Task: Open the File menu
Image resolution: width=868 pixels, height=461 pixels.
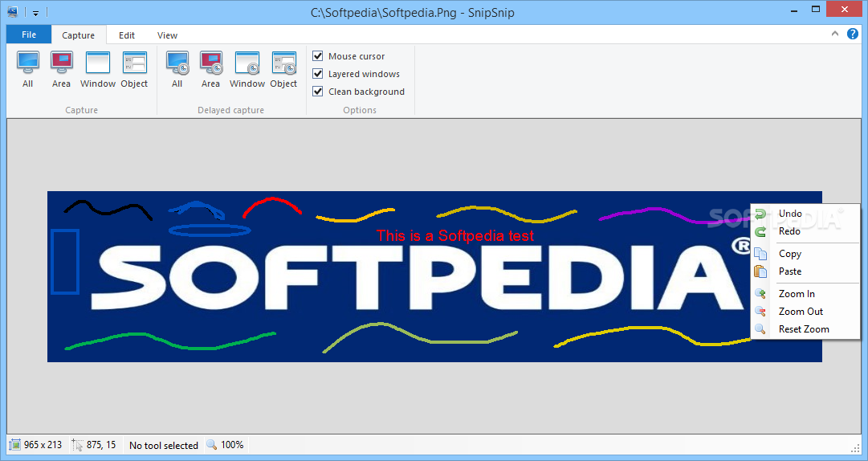Action: coord(29,35)
